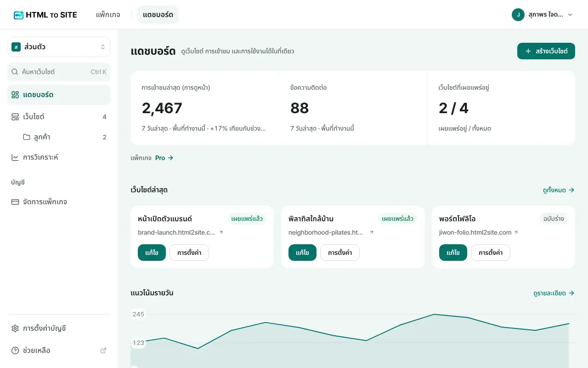Click the daily trend line chart
588x368 pixels.
353,338
